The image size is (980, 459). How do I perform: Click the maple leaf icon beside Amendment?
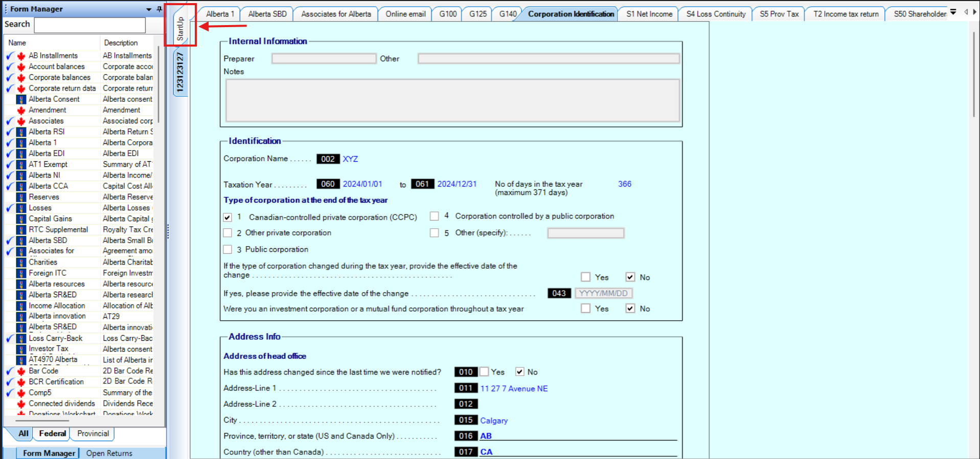point(21,110)
